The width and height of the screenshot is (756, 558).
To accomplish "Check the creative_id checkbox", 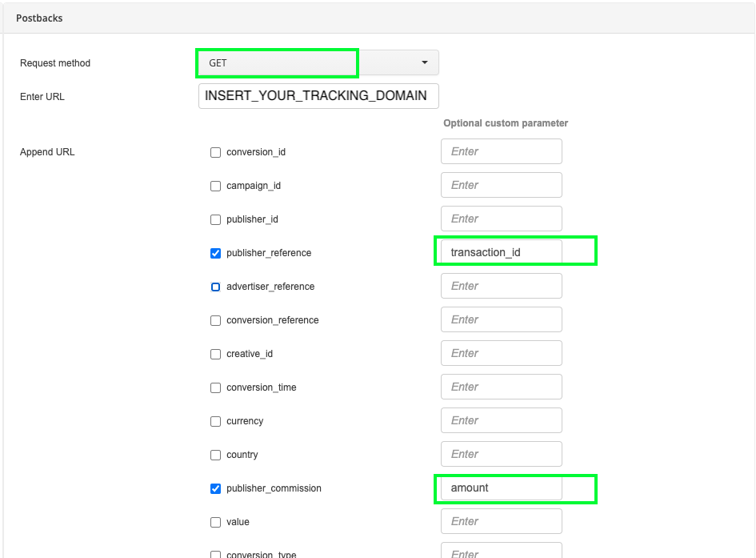I will [x=215, y=355].
